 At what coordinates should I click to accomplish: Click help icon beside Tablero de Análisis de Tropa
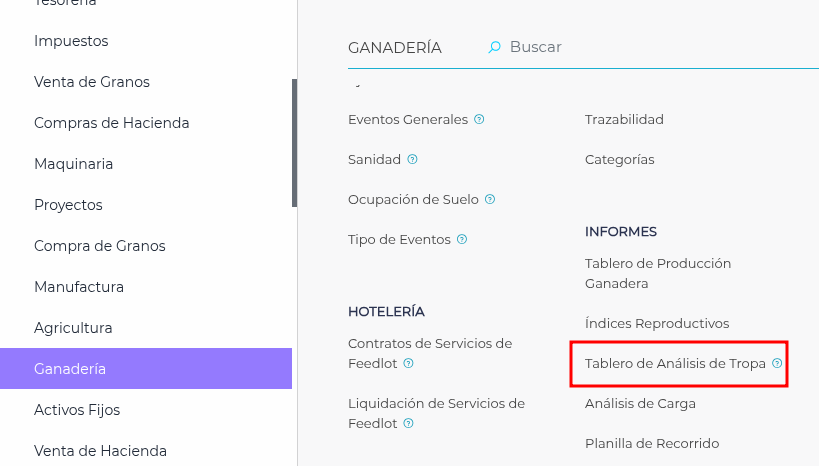pyautogui.click(x=777, y=364)
